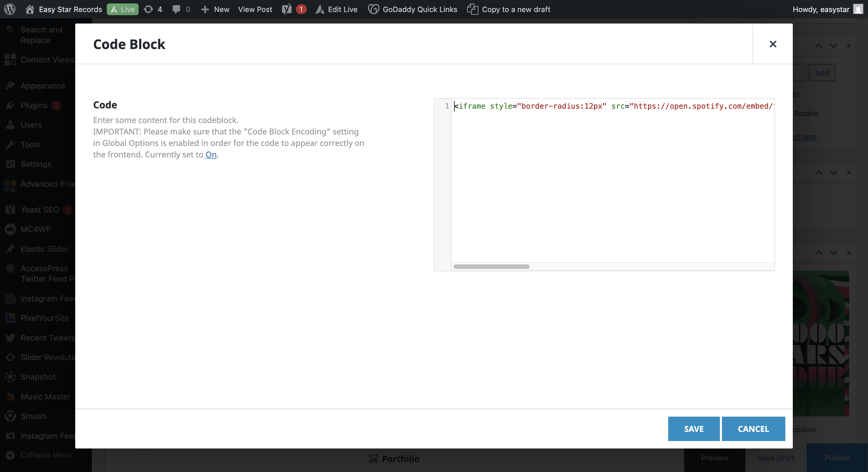Click the WordPress logo icon

(x=10, y=9)
